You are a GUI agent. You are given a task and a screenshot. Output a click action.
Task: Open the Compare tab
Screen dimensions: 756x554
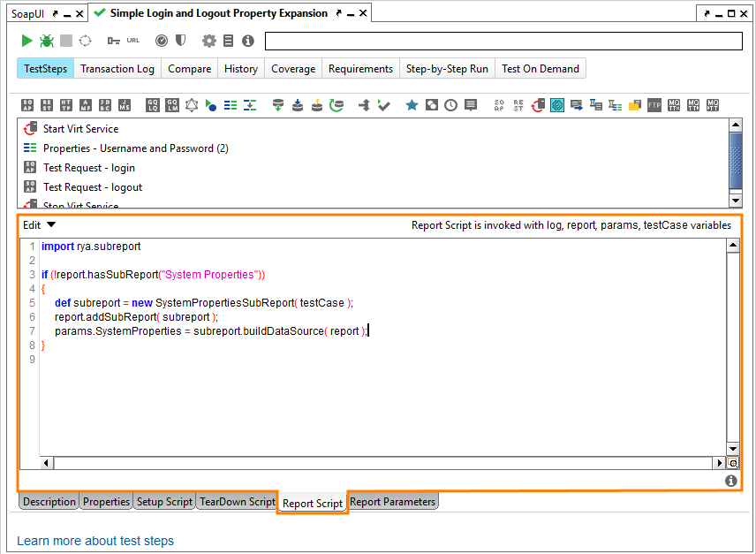tap(189, 68)
